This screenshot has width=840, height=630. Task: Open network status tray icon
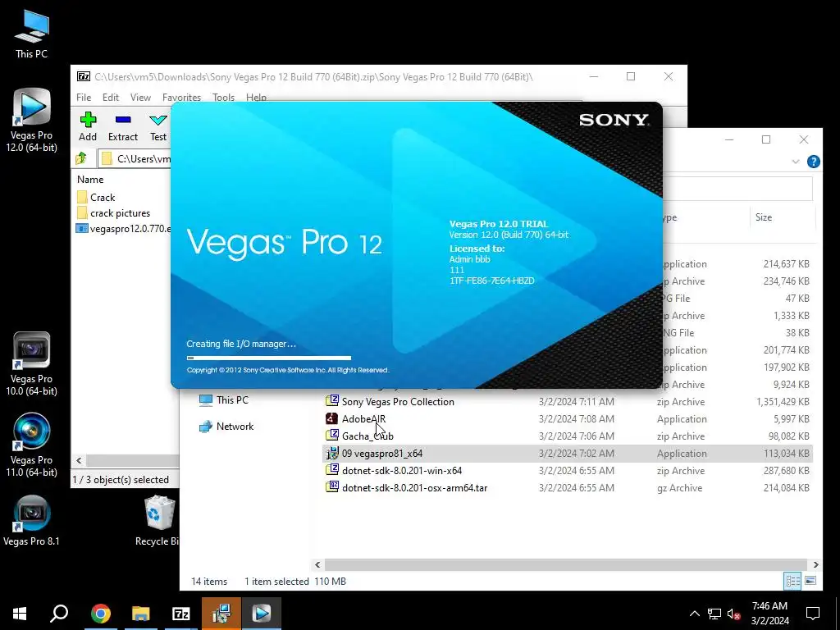coord(714,614)
